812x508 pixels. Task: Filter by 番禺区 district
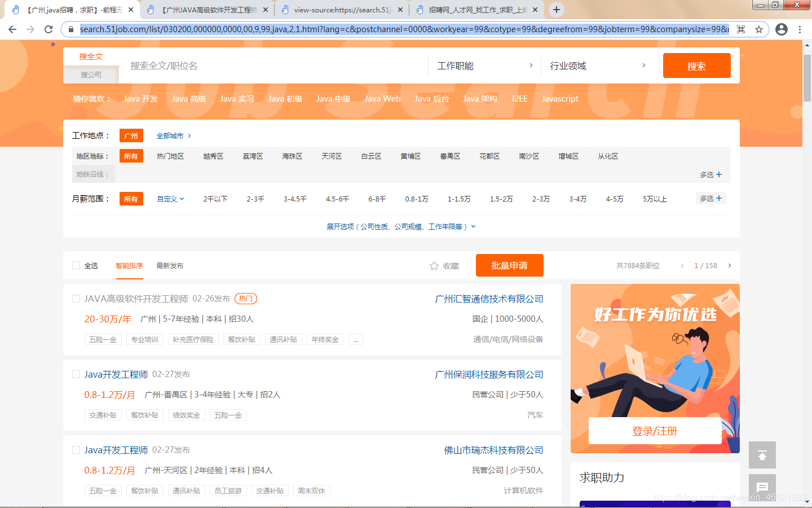[450, 156]
